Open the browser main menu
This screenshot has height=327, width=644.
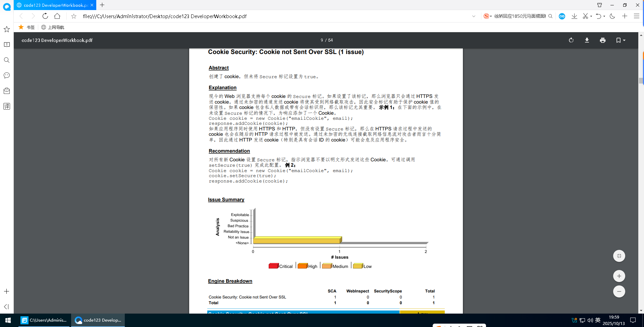636,16
